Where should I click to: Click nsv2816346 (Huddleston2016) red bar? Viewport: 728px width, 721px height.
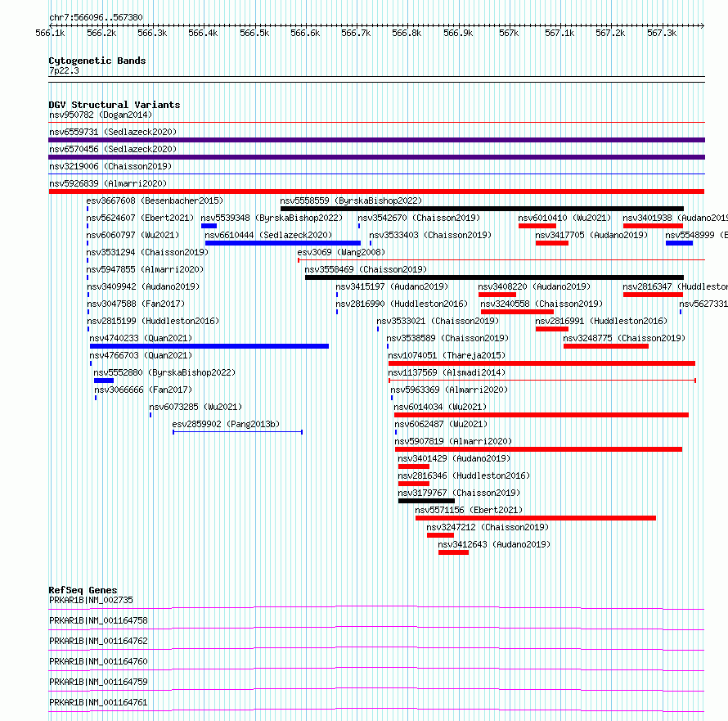414,484
